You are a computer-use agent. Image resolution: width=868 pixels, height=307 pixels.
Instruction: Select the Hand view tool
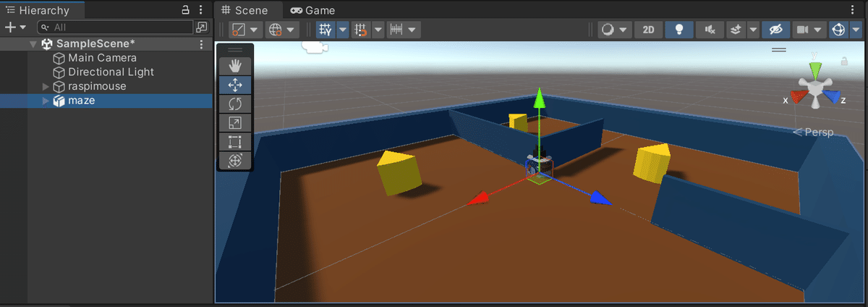235,66
